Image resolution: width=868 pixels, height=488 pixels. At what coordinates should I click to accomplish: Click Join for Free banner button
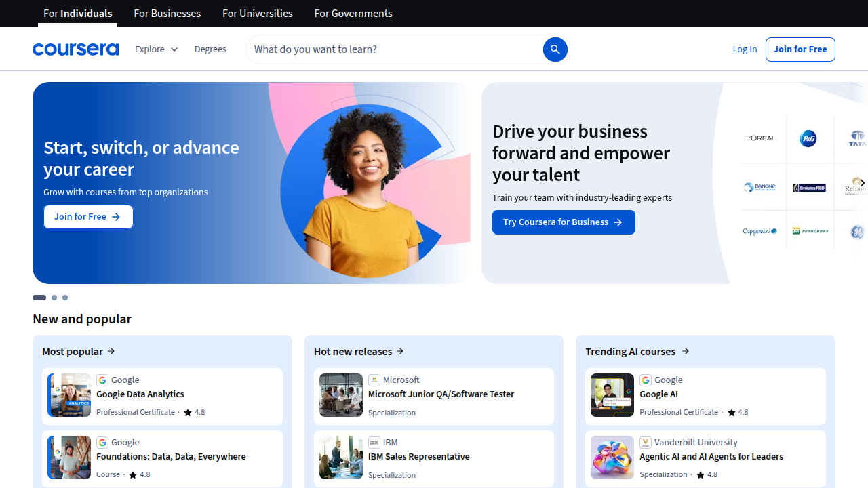coord(88,217)
